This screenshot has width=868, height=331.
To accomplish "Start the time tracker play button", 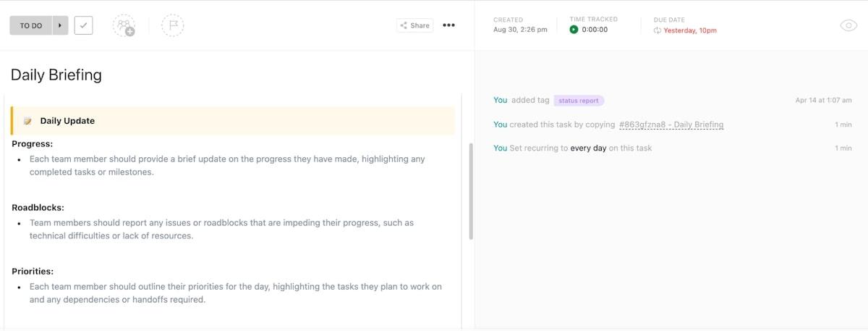I will (574, 30).
